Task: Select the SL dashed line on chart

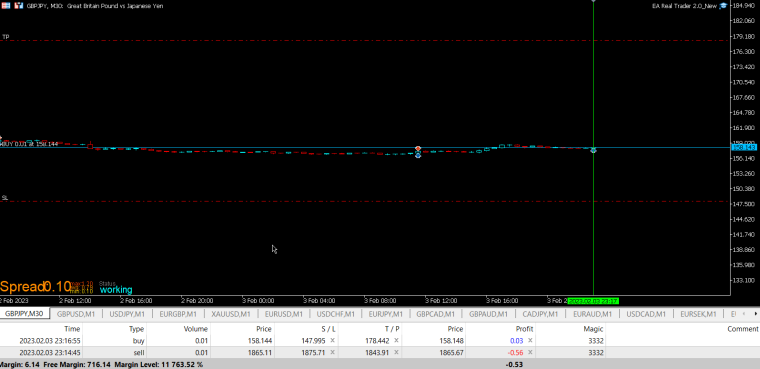Action: (x=364, y=201)
